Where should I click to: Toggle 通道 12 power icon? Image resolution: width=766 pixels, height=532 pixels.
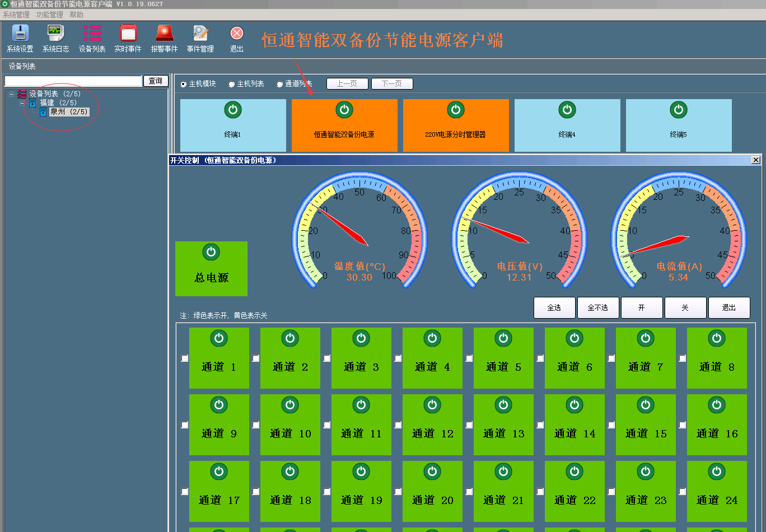click(432, 405)
